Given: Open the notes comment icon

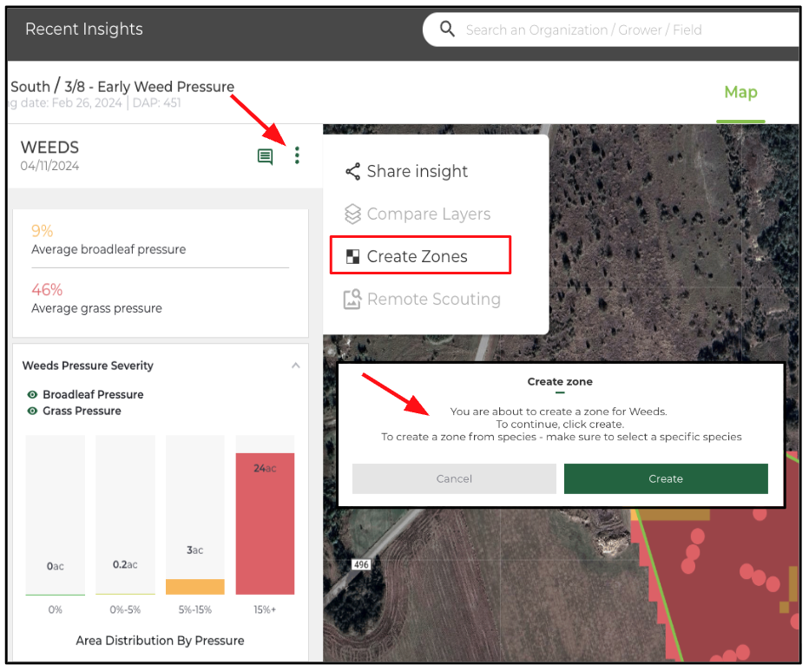Looking at the screenshot, I should [x=265, y=156].
